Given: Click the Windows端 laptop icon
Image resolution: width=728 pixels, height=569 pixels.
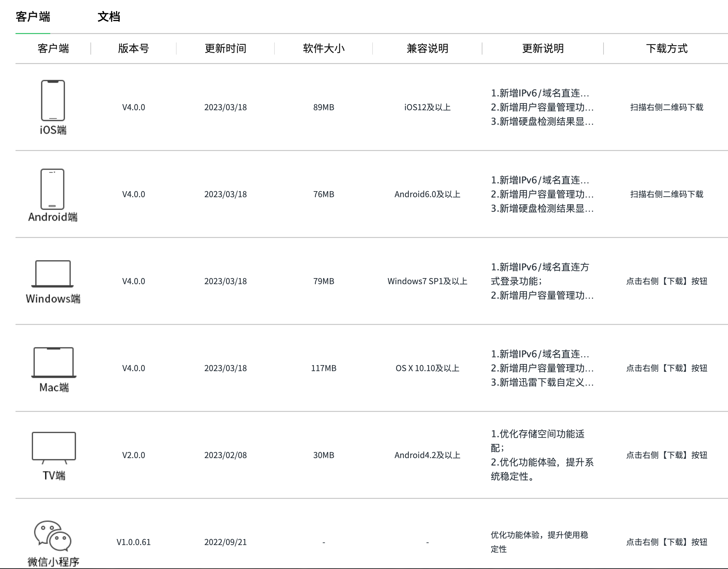Looking at the screenshot, I should click(52, 274).
